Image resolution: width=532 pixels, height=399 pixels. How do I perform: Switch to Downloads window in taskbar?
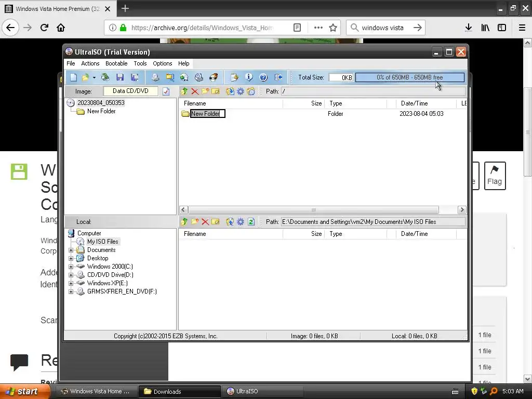[179, 392]
